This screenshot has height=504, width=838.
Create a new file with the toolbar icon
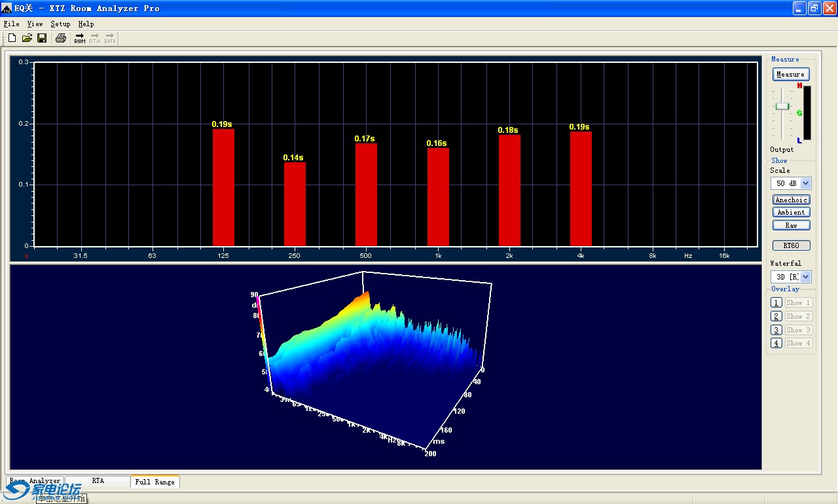coord(12,38)
